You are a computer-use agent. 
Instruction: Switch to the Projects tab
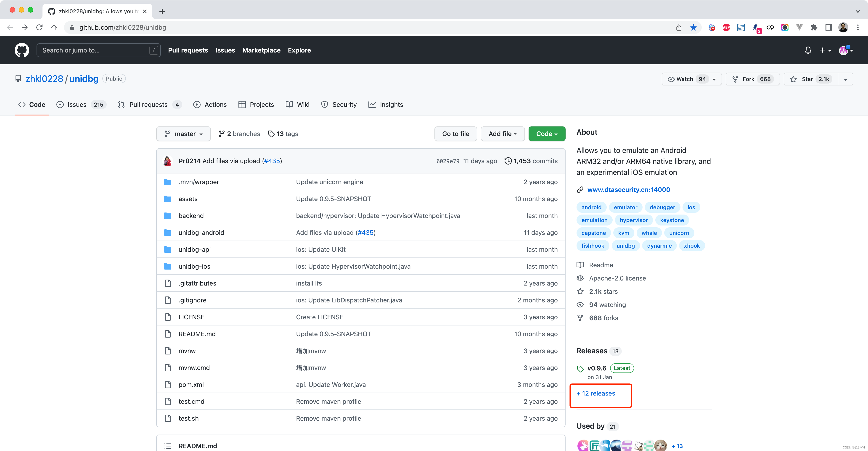point(256,104)
